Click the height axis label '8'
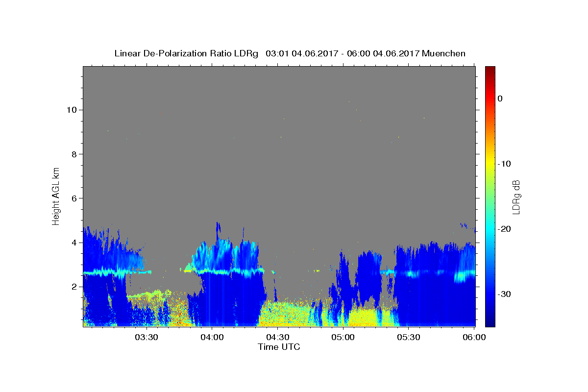This screenshot has width=588, height=392. coord(75,154)
